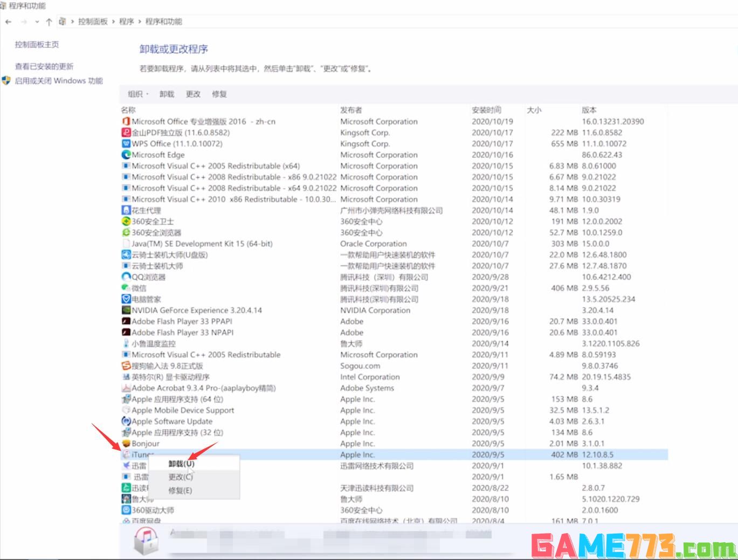Select the Adobe Flash Player 33 PPAPI icon

(126, 321)
